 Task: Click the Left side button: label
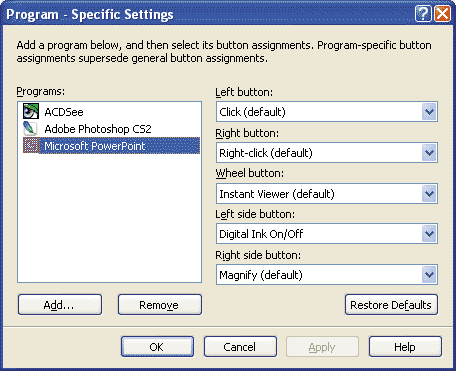point(255,214)
